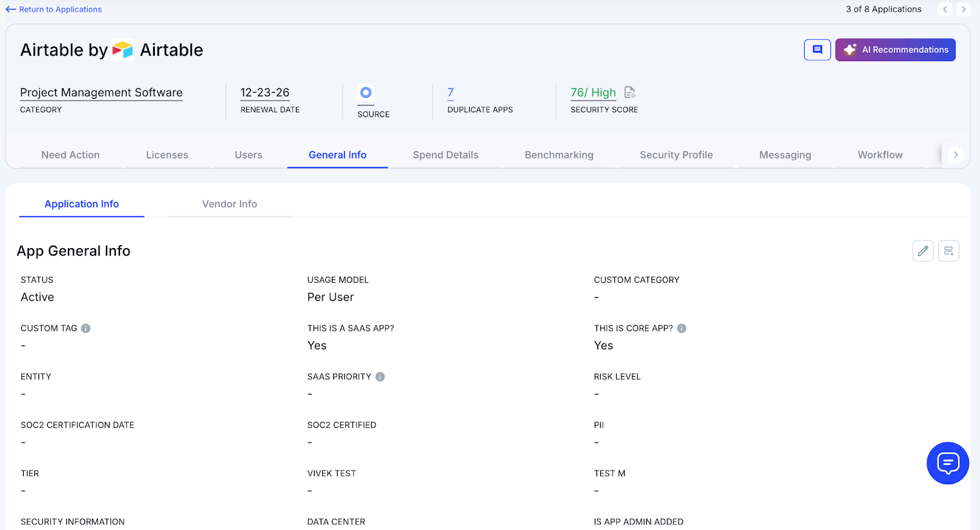Click the add custom field icon
Screen dimensions: 980x530
pyautogui.click(x=948, y=251)
